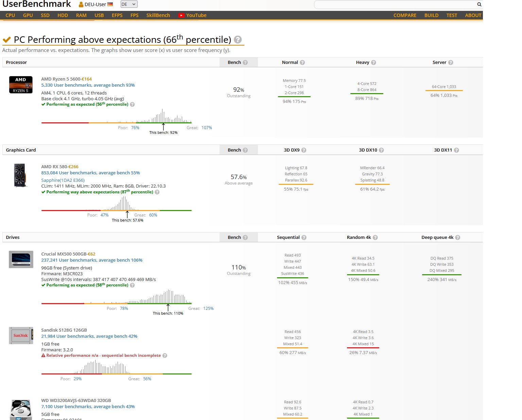Click the Ryzen Great 107% value
The height and width of the screenshot is (420, 522).
(207, 128)
